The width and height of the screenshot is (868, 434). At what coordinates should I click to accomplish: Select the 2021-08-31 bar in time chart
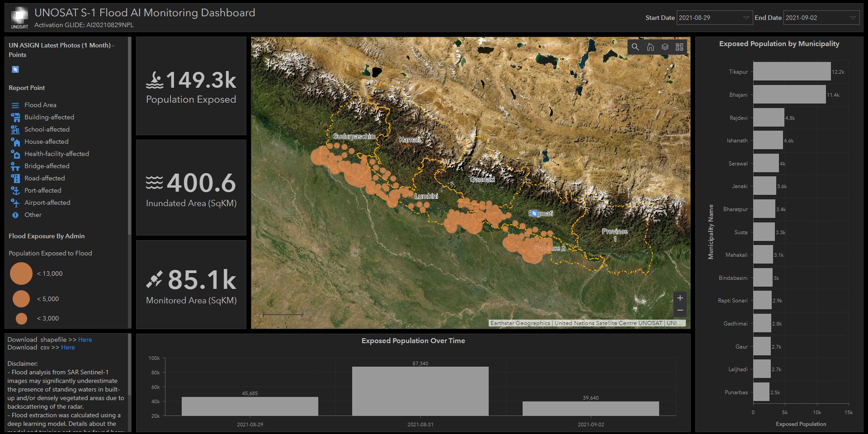pos(420,391)
